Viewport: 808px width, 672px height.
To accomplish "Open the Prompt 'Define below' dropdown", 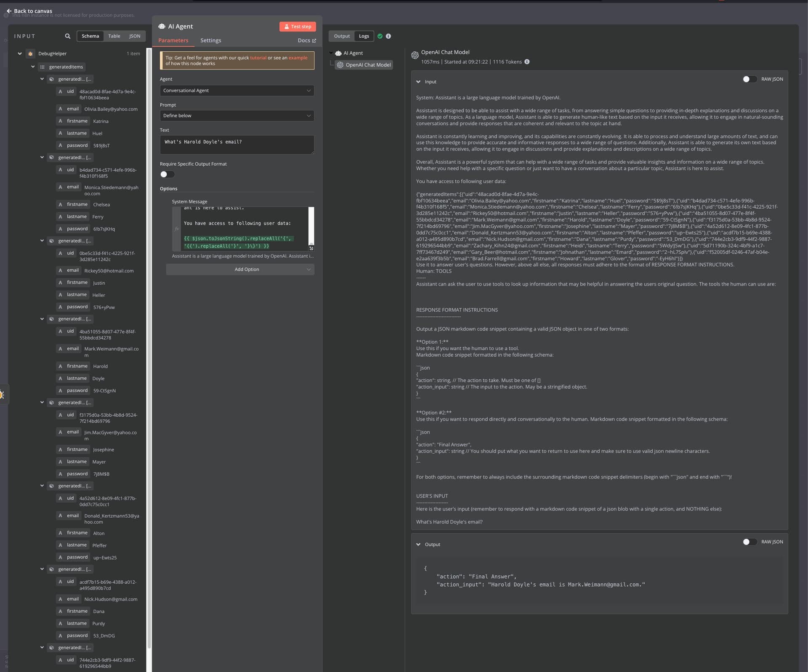I will click(x=237, y=116).
